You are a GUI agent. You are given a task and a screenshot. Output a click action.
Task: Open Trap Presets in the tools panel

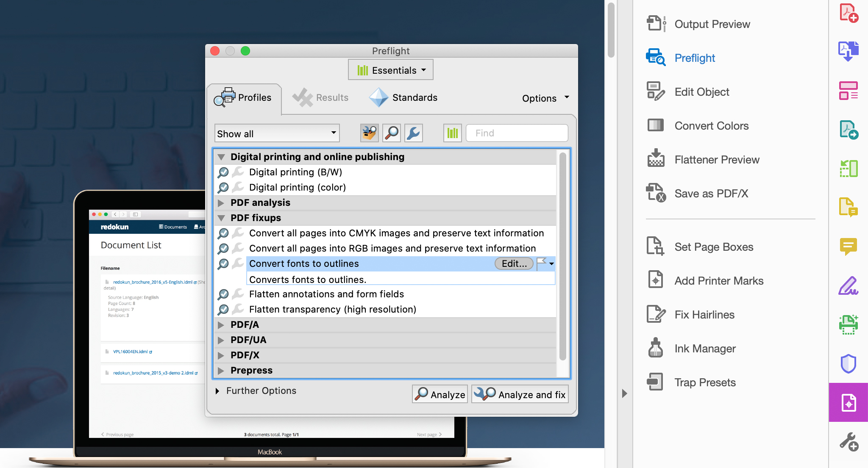coord(705,382)
